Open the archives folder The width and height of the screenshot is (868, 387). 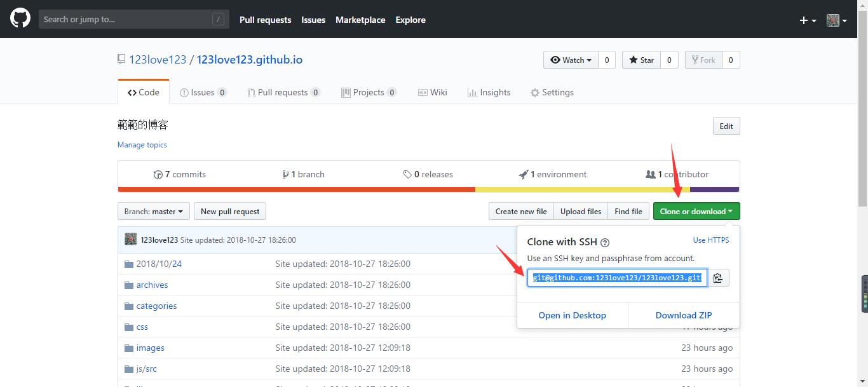coord(152,285)
